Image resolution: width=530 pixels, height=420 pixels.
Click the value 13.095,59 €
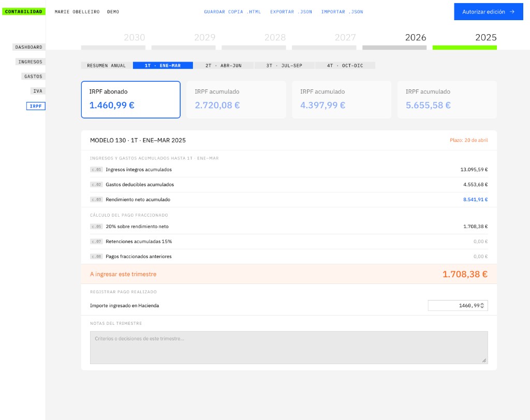pyautogui.click(x=474, y=170)
